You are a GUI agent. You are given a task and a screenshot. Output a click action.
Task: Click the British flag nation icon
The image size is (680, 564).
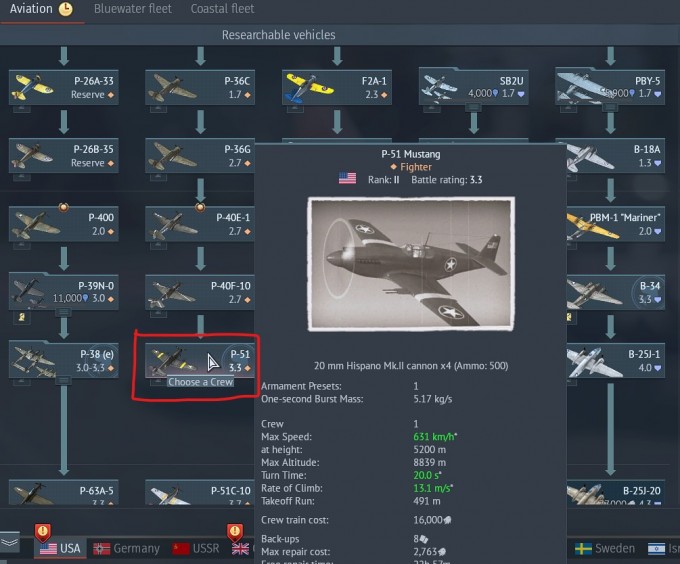[x=240, y=549]
